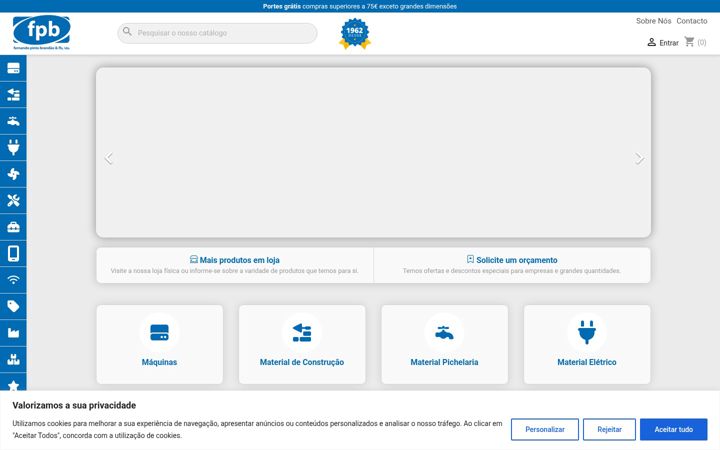Open the crossed tools sidebar icon
720x450 pixels.
(x=13, y=200)
